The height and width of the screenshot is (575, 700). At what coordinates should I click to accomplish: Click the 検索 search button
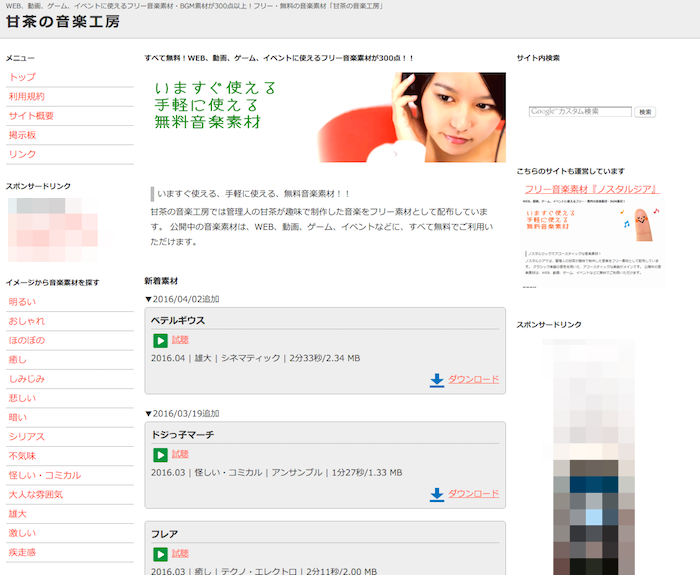[645, 112]
